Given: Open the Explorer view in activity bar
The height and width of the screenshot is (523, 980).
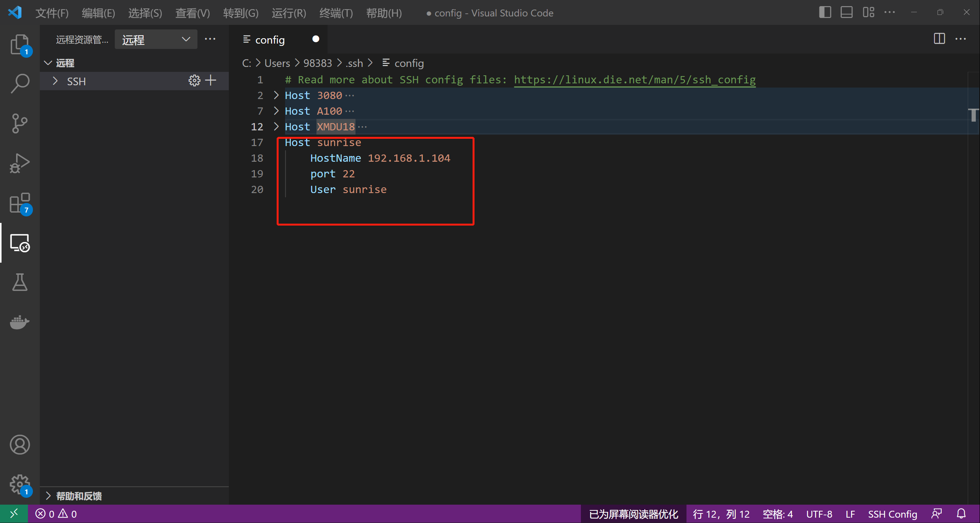Looking at the screenshot, I should pos(20,44).
